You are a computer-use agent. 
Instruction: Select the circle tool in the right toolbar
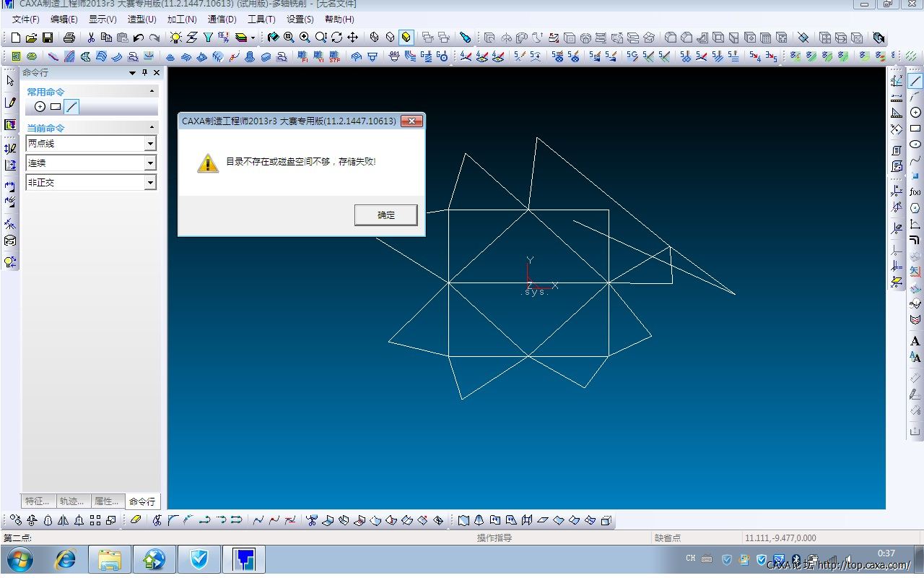[x=915, y=113]
